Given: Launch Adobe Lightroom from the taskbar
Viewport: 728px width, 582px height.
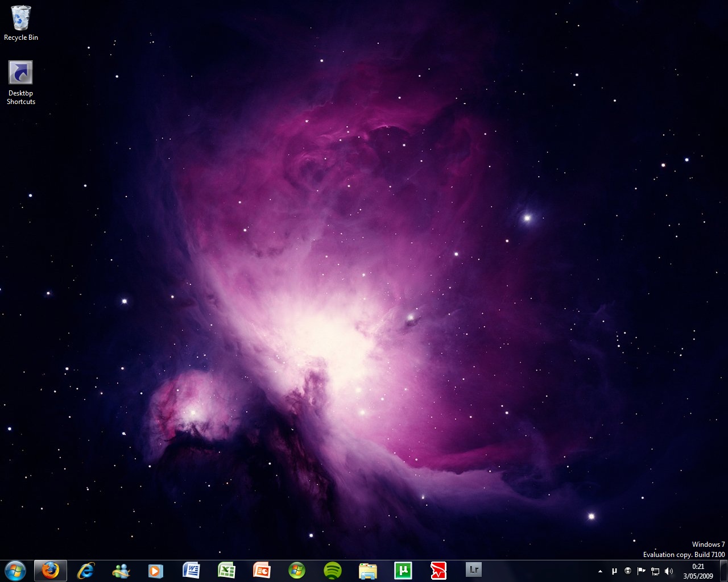Looking at the screenshot, I should [474, 570].
